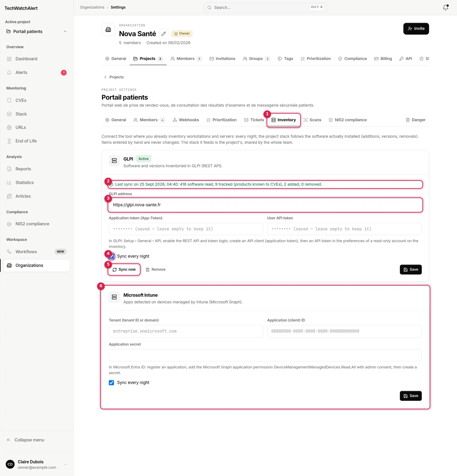Open the Groups organization tab
The height and width of the screenshot is (476, 457).
pyautogui.click(x=256, y=59)
